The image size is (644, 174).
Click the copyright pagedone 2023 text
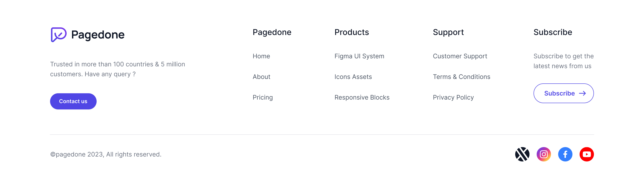pos(106,154)
